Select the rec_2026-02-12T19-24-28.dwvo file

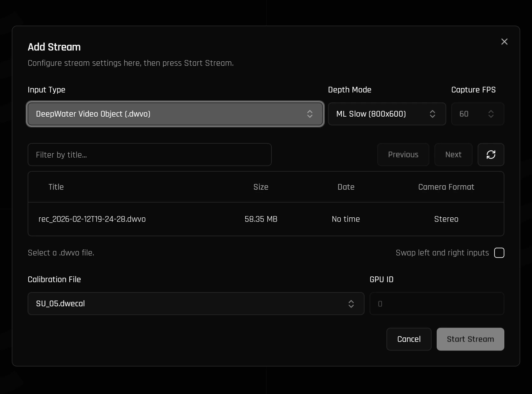click(x=92, y=219)
